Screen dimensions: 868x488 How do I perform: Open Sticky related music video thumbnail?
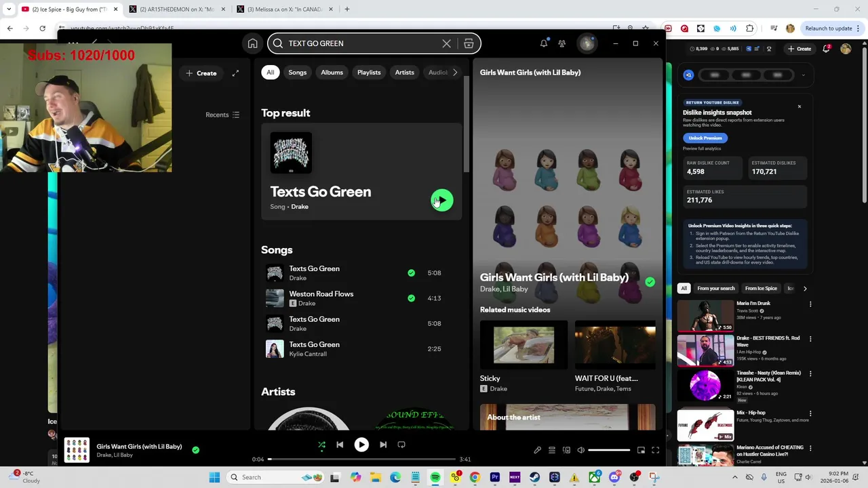524,345
